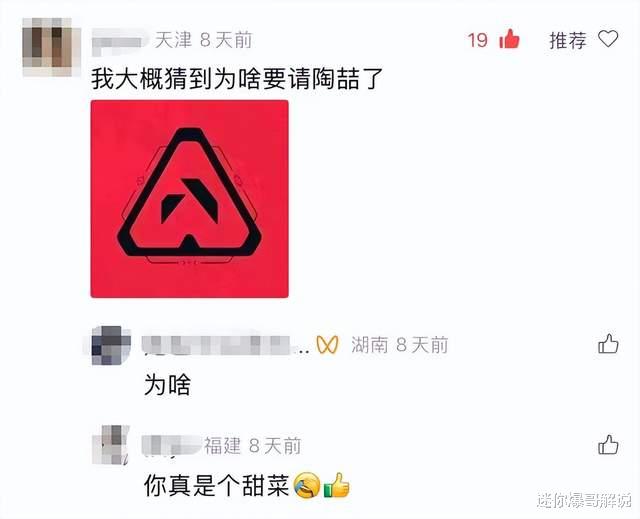Click the red thumbs-up icon beside 19
The image size is (640, 519).
pos(509,39)
